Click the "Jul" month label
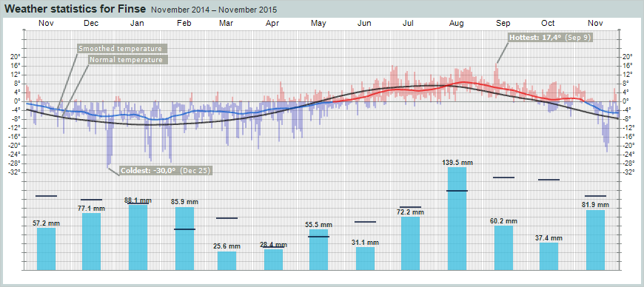This screenshot has width=644, height=287. (x=408, y=24)
